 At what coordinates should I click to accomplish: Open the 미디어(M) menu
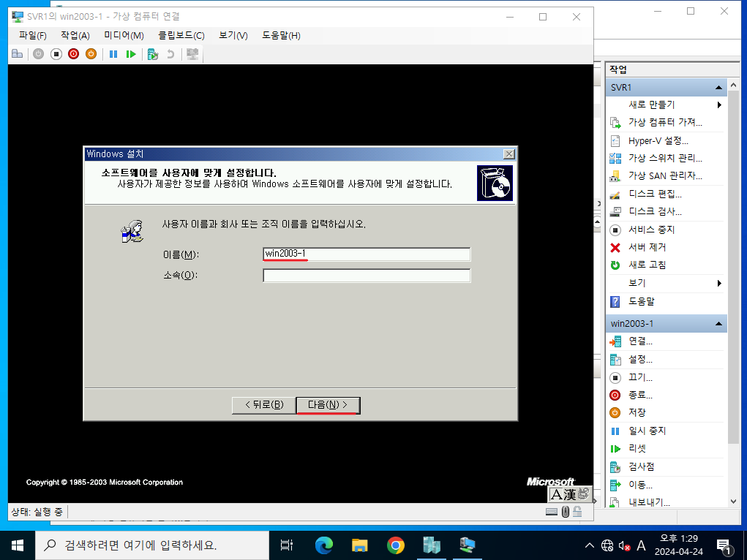(124, 36)
